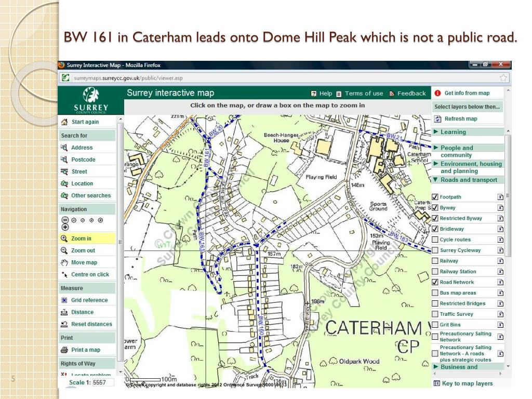Enable the Cycle routes checkbox
Image resolution: width=532 pixels, height=399 pixels.
pos(435,240)
